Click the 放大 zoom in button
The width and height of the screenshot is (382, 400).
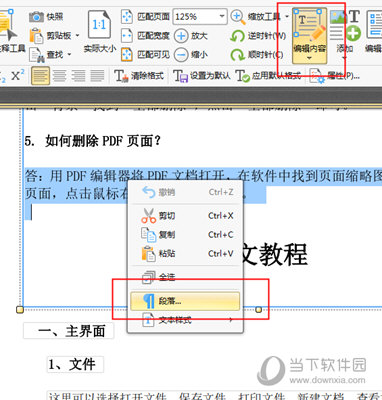[x=191, y=35]
